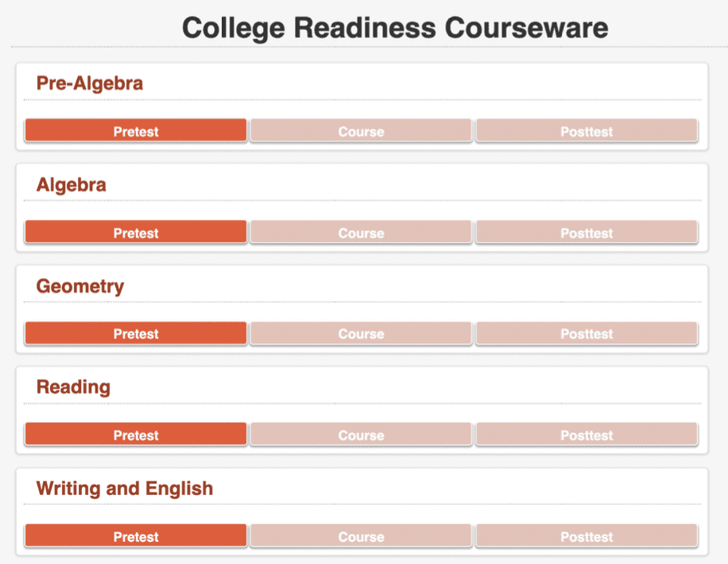Launch the Geometry Pretest

click(136, 334)
